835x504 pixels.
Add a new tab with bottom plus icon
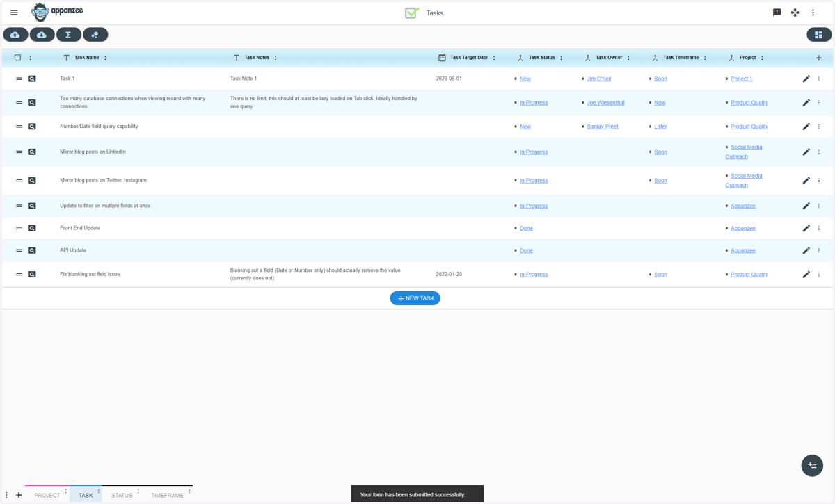19,495
